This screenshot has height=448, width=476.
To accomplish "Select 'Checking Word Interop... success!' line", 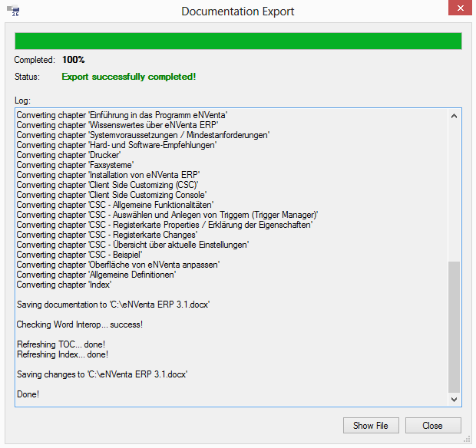I will (x=80, y=324).
